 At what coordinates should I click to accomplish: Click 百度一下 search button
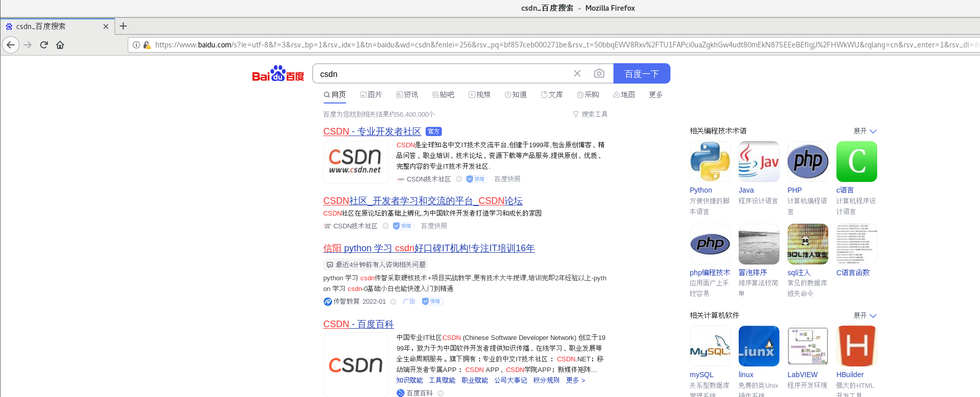(641, 73)
